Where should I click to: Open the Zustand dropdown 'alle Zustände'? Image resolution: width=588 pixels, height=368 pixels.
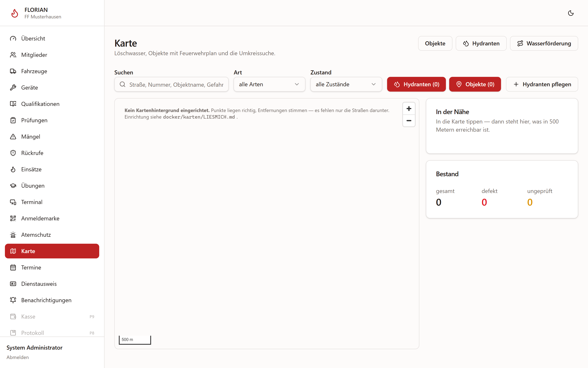346,84
